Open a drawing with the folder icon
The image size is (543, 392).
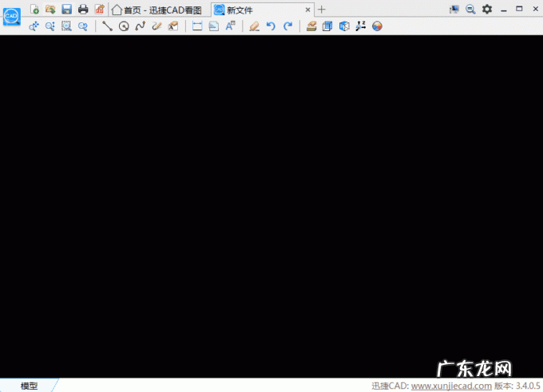click(x=50, y=10)
